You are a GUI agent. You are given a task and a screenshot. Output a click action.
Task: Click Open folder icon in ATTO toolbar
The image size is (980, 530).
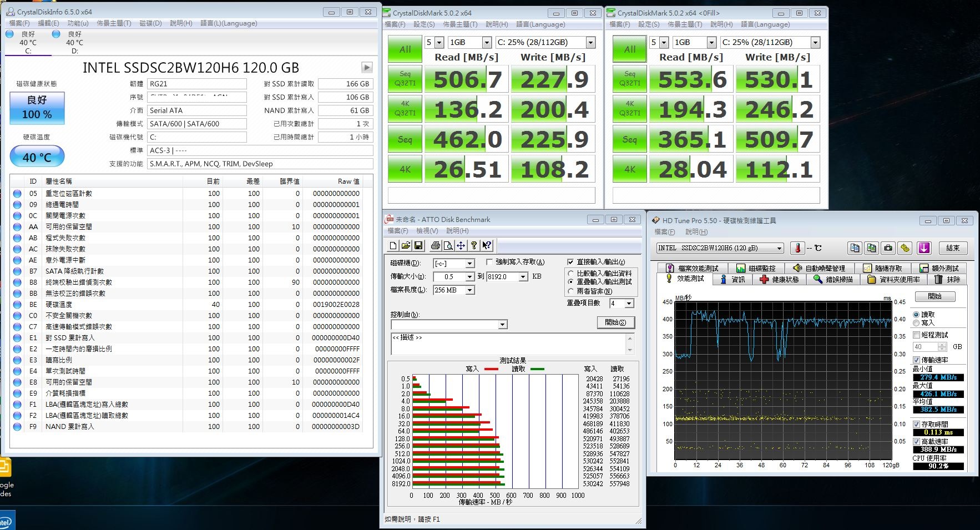coord(406,245)
